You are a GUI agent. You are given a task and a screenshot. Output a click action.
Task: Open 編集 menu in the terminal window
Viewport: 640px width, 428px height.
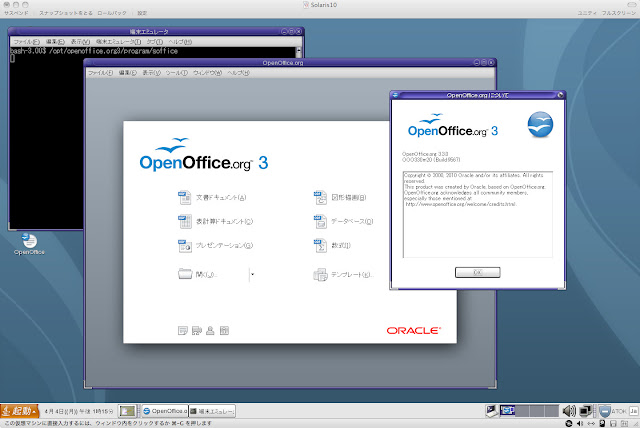click(55, 42)
